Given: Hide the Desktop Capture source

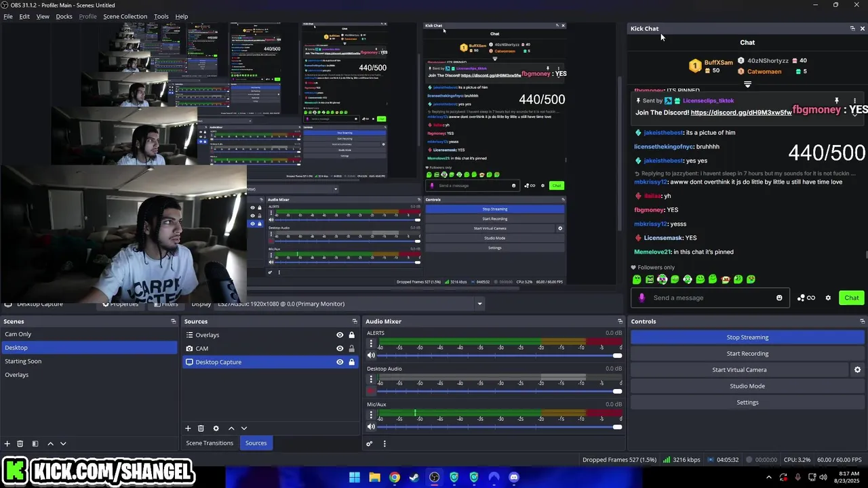Looking at the screenshot, I should (340, 362).
